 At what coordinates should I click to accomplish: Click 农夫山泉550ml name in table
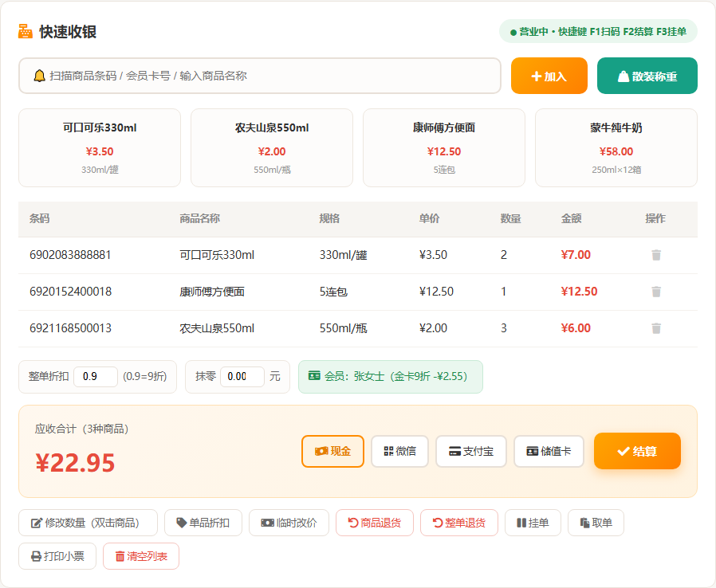(217, 328)
